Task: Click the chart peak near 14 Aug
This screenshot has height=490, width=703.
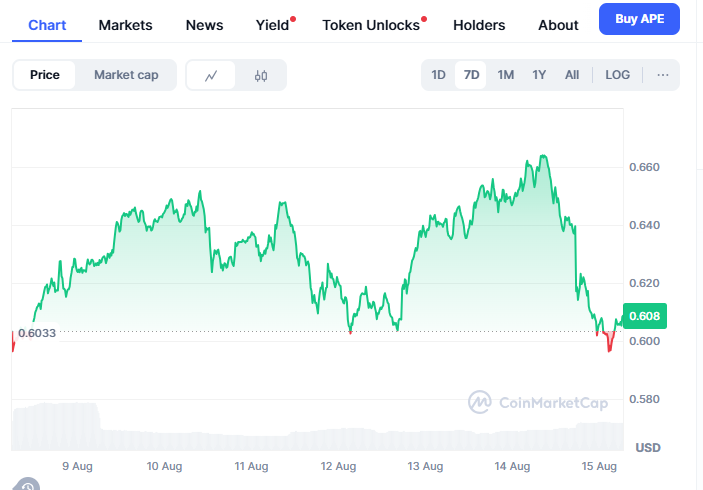Action: [x=542, y=156]
